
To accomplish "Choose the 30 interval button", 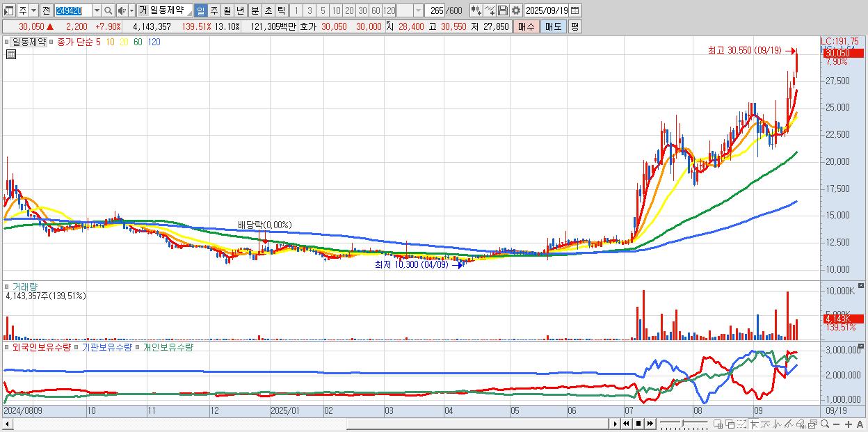I will (362, 10).
